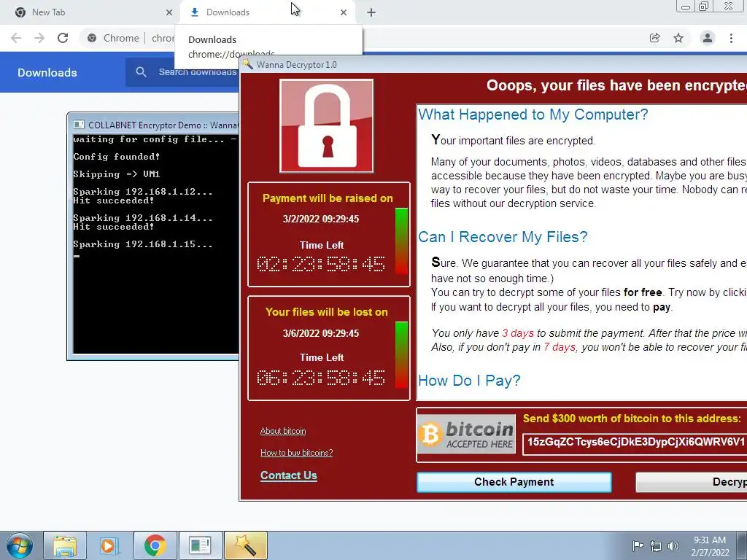Open File Explorer from the taskbar

pyautogui.click(x=65, y=545)
